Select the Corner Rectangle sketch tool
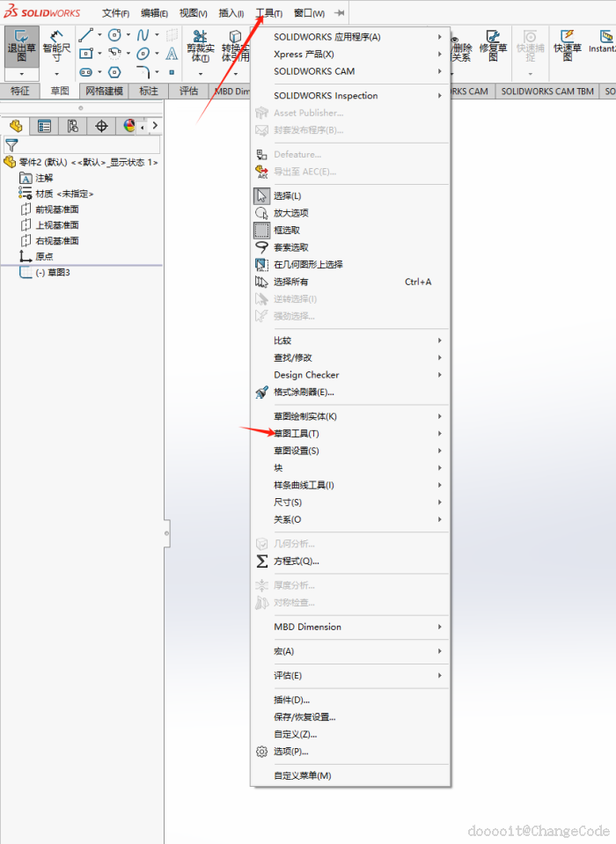The width and height of the screenshot is (616, 844). (85, 54)
